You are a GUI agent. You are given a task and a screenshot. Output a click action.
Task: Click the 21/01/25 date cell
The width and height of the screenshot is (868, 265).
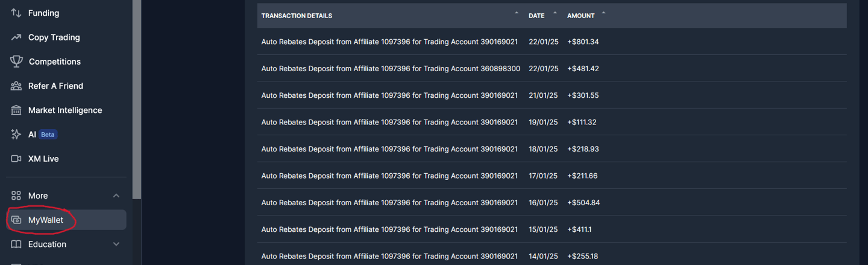543,95
